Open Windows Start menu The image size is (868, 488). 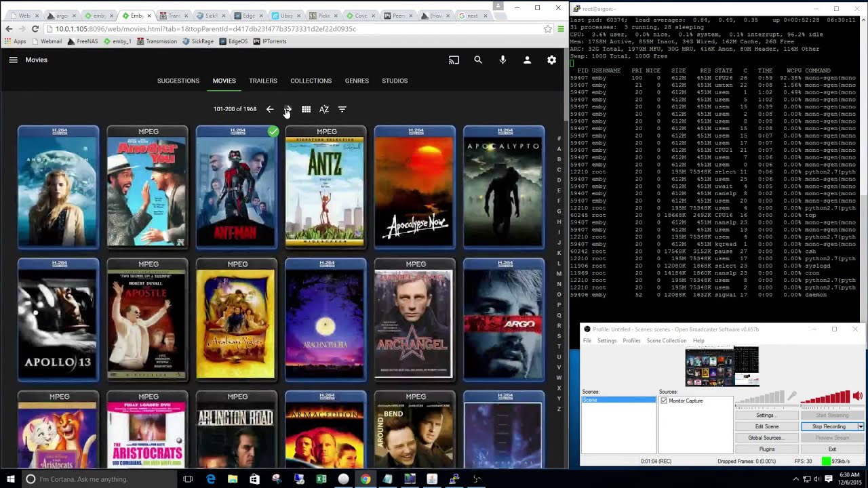[11, 479]
